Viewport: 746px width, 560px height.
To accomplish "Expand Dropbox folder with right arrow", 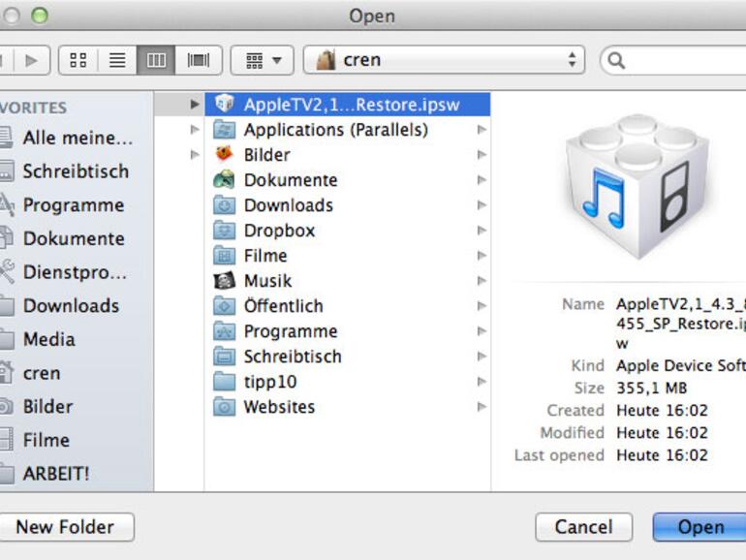I will 482,231.
